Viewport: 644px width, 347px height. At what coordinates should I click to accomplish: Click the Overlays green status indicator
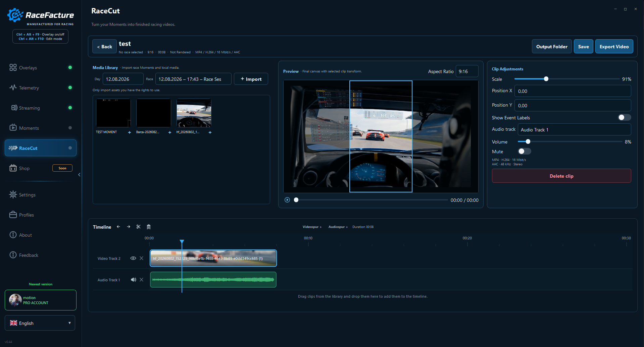tap(70, 67)
